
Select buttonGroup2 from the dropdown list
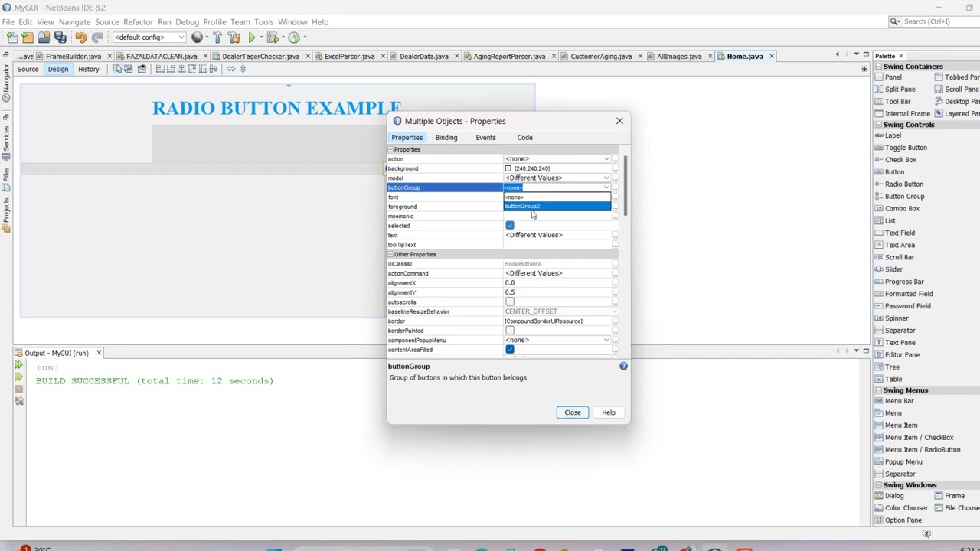557,207
